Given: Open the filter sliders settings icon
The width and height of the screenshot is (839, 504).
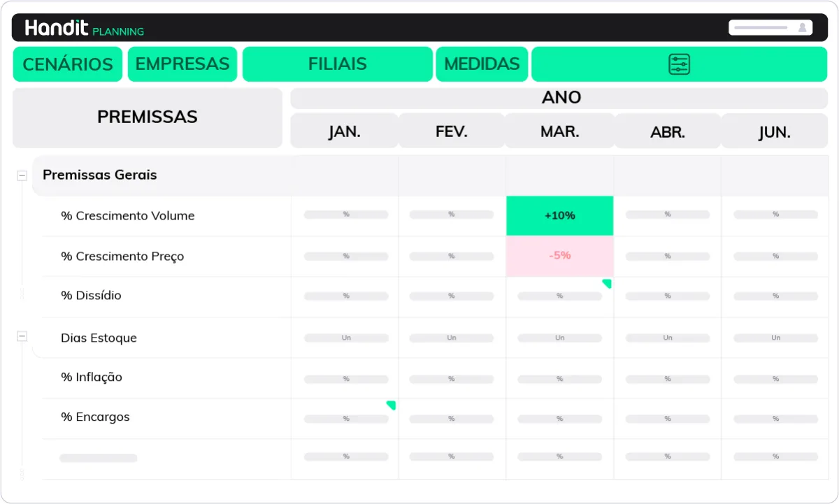Looking at the screenshot, I should (x=680, y=64).
